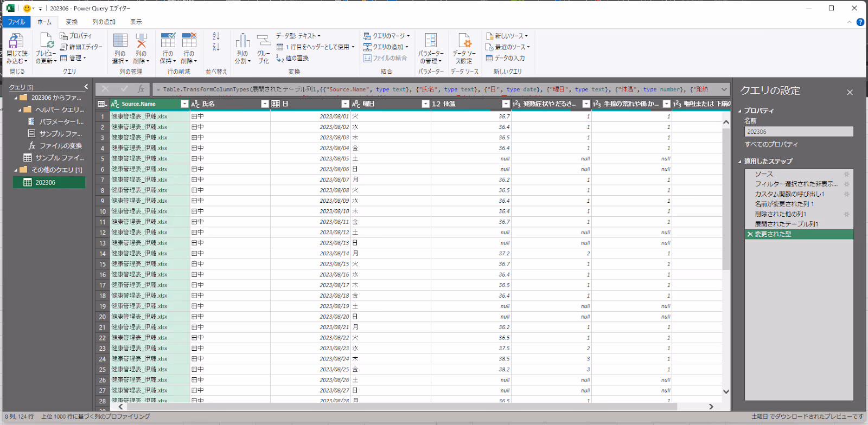Click the fx formula icon in formula bar
Image resolution: width=868 pixels, height=425 pixels.
coord(141,89)
